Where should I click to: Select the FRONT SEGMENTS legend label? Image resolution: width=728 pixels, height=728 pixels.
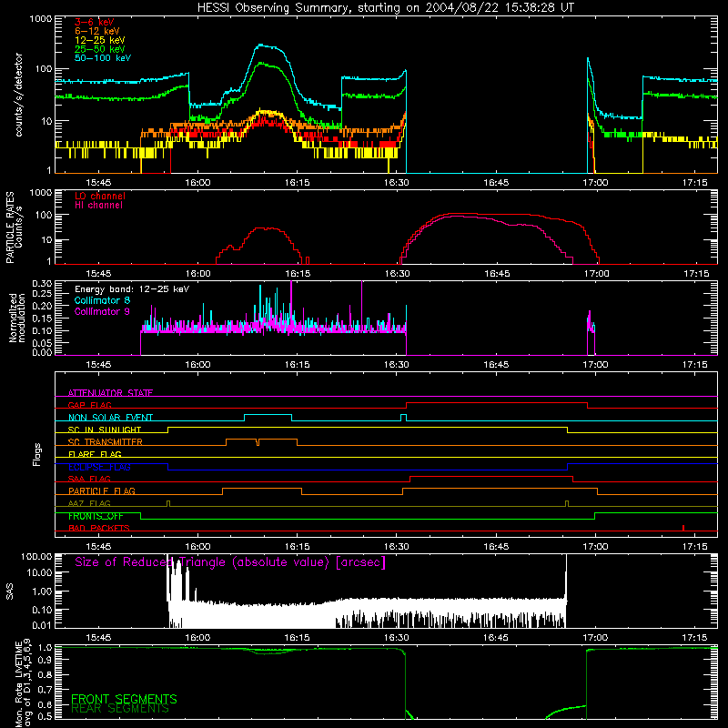coord(124,699)
